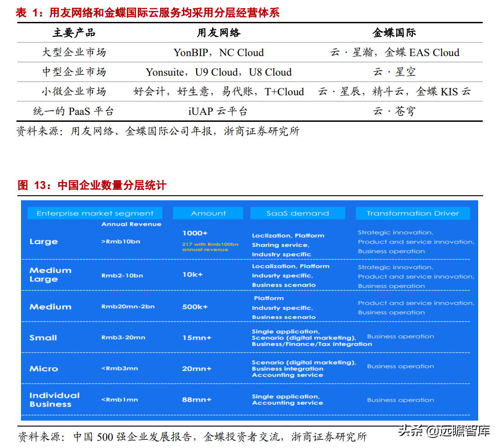Image resolution: width=501 pixels, height=448 pixels.
Task: Click the '好会计，好生意，易代账，T+Cloud' cell
Action: tap(219, 92)
